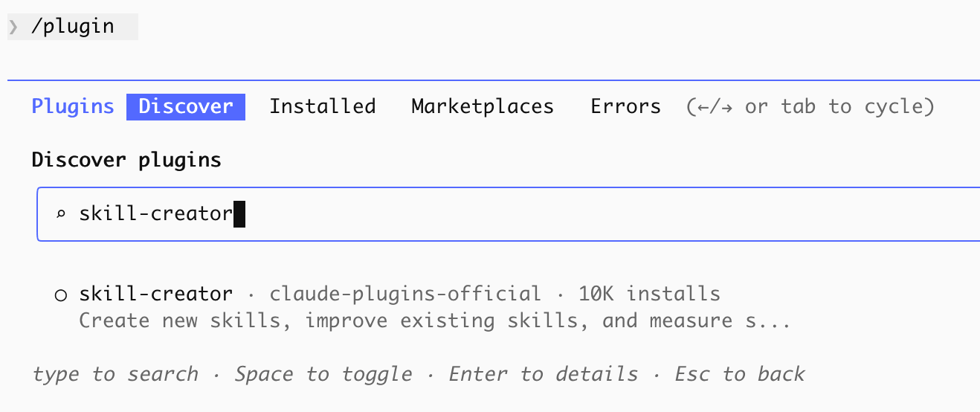Image resolution: width=980 pixels, height=412 pixels.
Task: Click the 'Space to toggle' hint
Action: click(323, 374)
